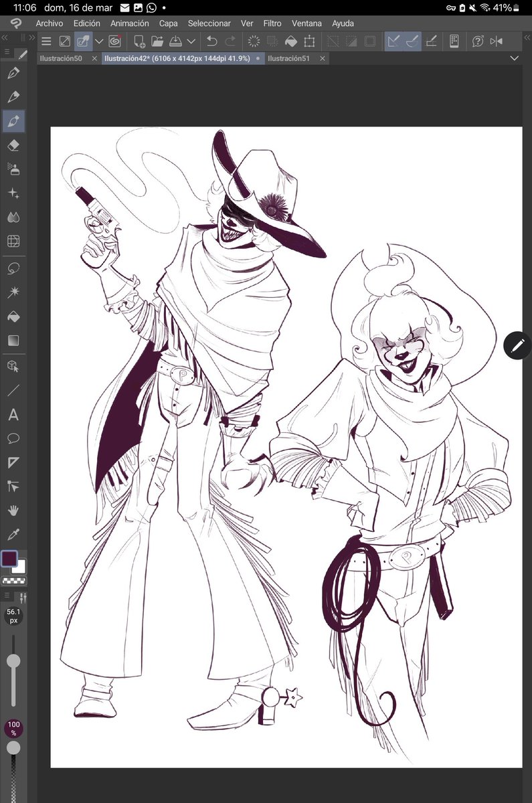Close the Ilustración50 tab

94,59
